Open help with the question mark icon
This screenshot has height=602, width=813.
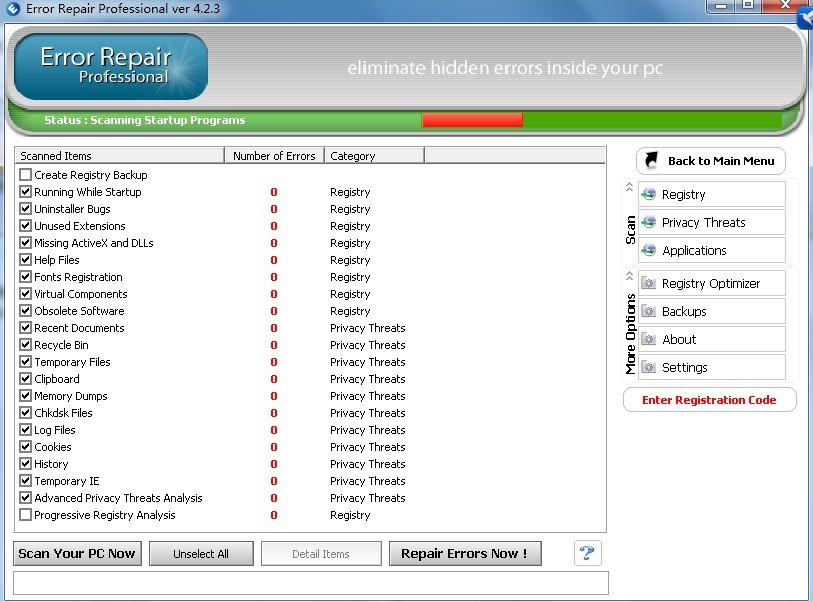click(x=587, y=553)
